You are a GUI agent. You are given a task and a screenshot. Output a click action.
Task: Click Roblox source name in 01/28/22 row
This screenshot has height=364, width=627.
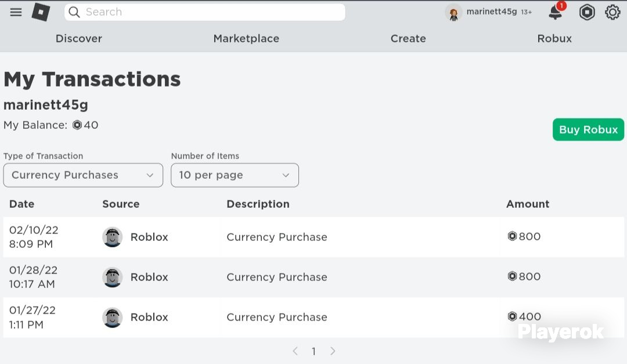click(x=149, y=277)
